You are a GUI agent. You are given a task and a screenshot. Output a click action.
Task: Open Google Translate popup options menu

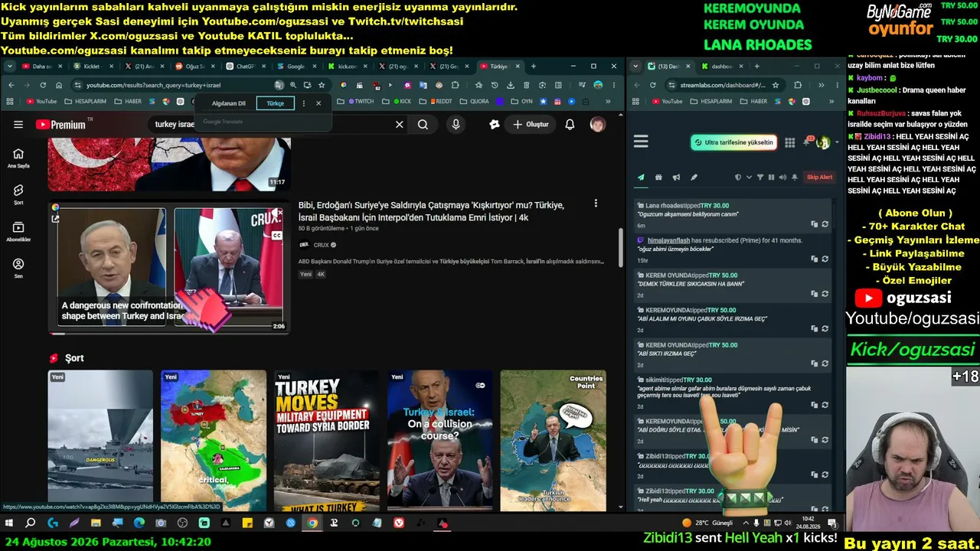point(304,103)
